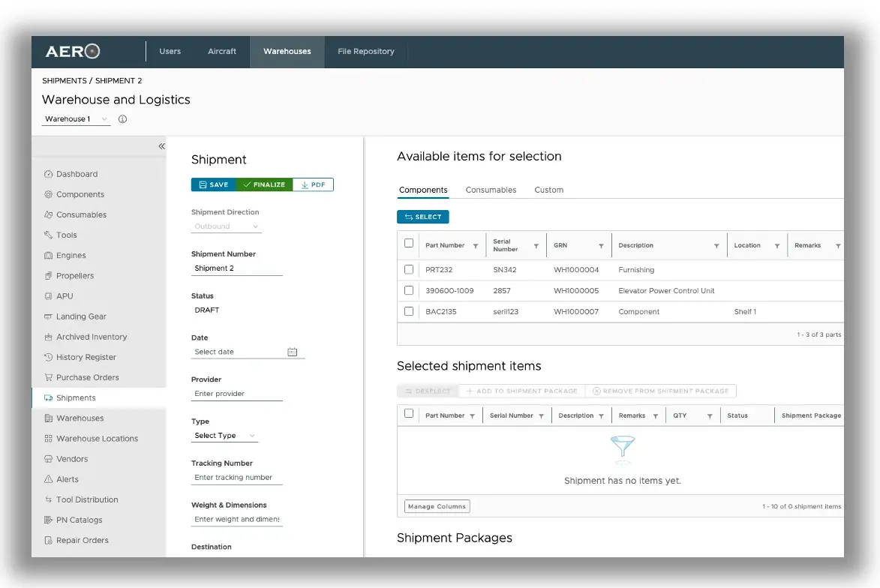Open the Aircraft menu in top navigation
The image size is (880, 588).
tap(222, 52)
